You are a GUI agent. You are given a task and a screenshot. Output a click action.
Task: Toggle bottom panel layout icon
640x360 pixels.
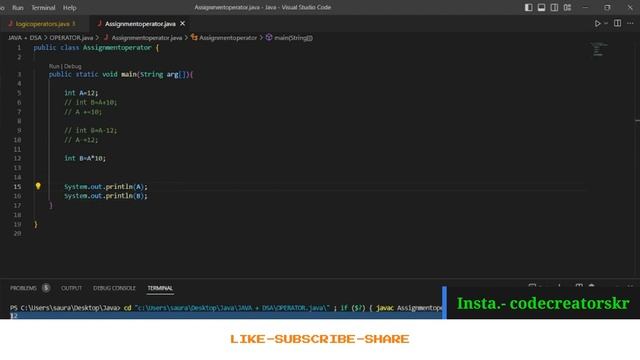(541, 7)
